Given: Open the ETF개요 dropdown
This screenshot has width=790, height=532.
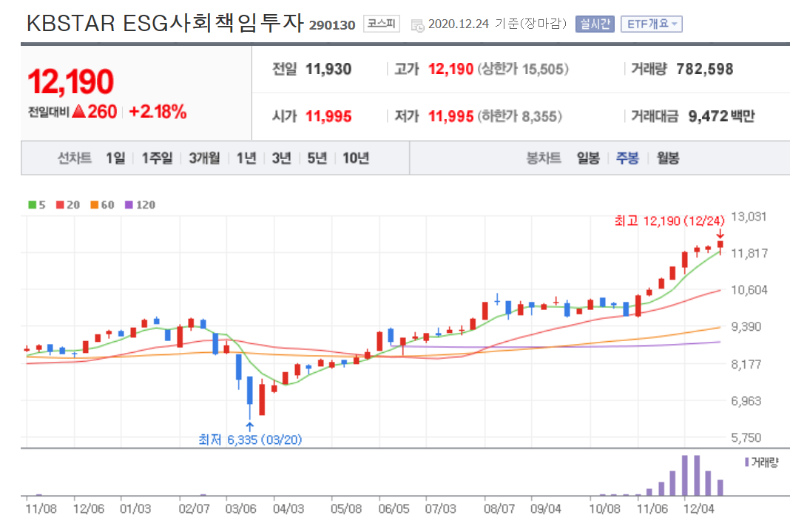Looking at the screenshot, I should (652, 24).
